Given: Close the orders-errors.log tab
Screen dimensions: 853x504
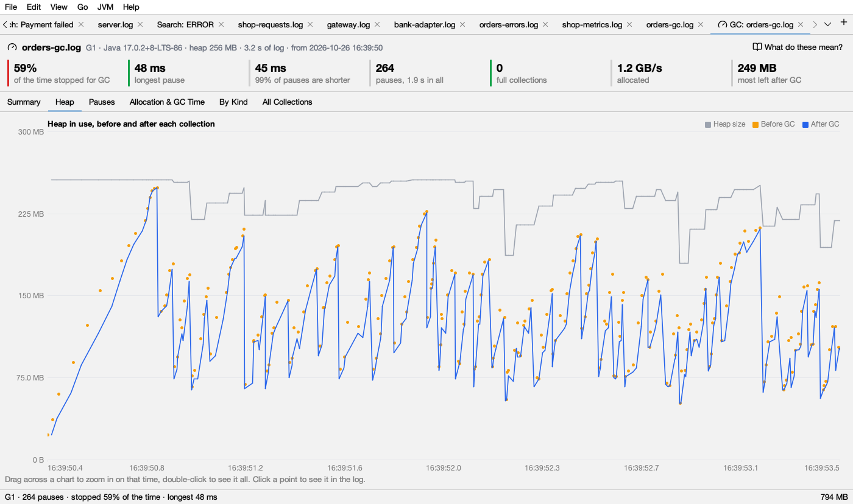Looking at the screenshot, I should [x=545, y=25].
